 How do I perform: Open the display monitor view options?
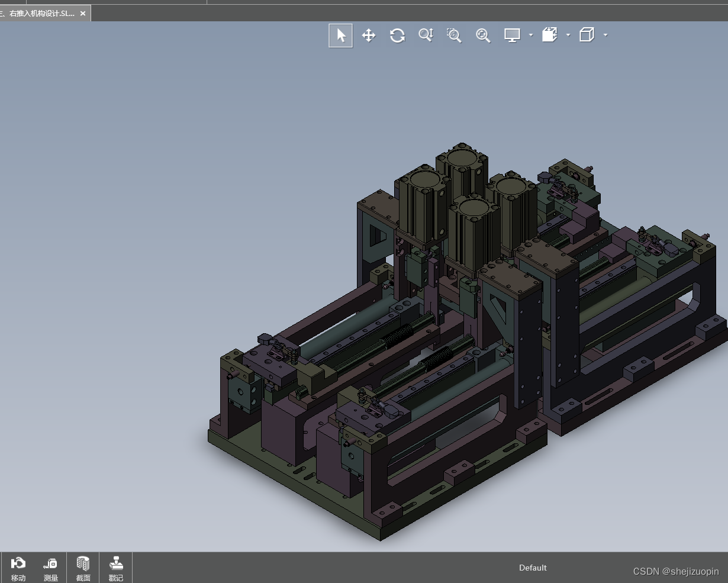[x=512, y=36]
